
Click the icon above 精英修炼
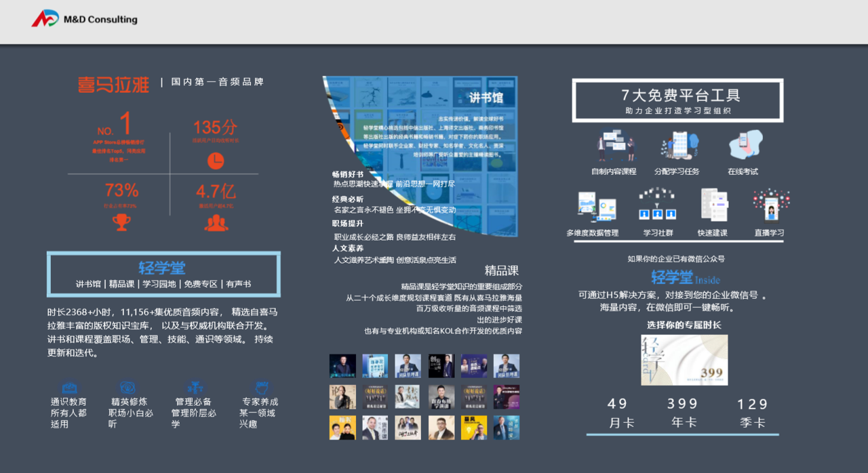coord(127,388)
